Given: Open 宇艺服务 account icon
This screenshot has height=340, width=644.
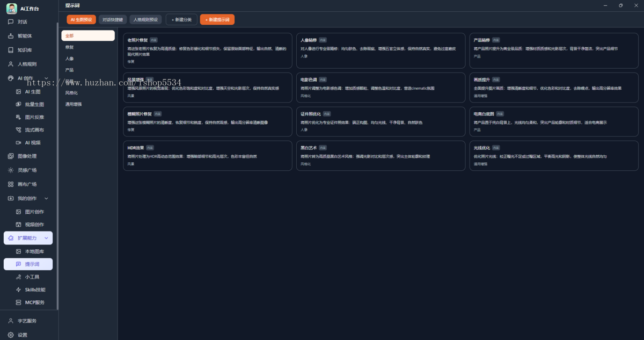Looking at the screenshot, I should click(11, 321).
